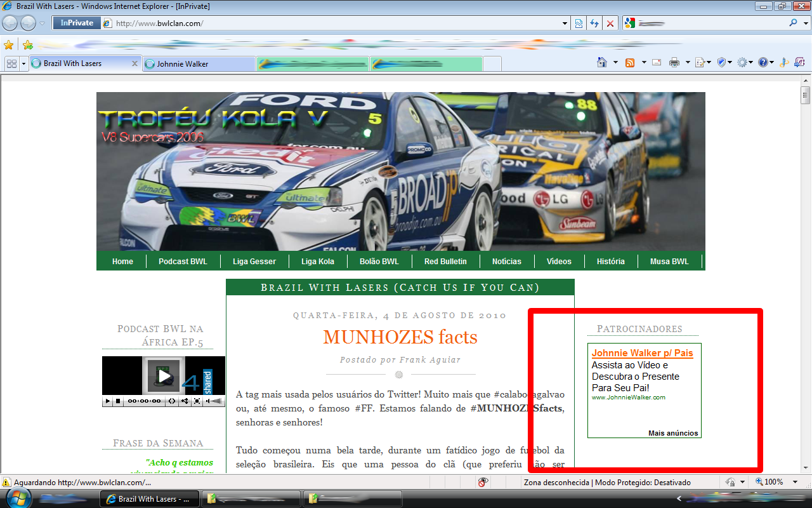This screenshot has width=812, height=508.
Task: Open Quick Tabs grid view
Action: tap(11, 63)
